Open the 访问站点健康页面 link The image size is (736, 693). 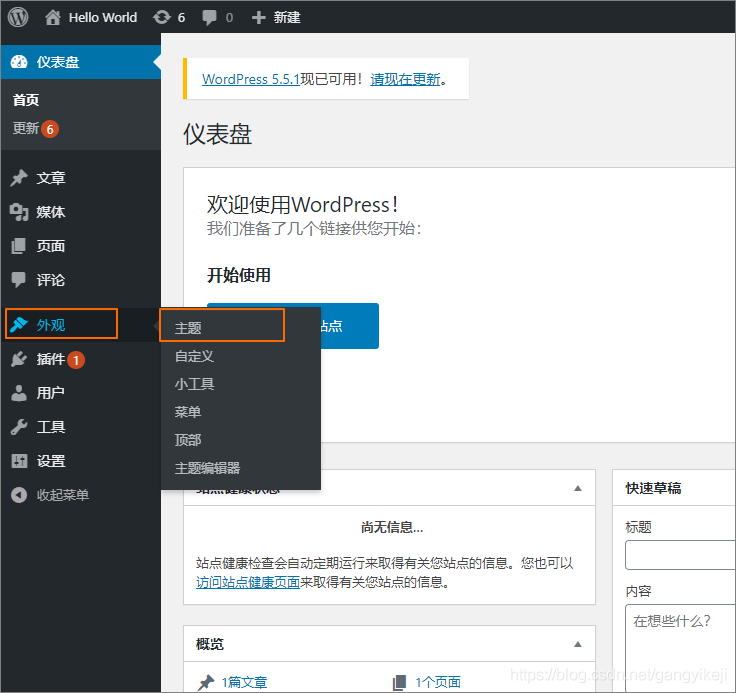click(x=248, y=582)
